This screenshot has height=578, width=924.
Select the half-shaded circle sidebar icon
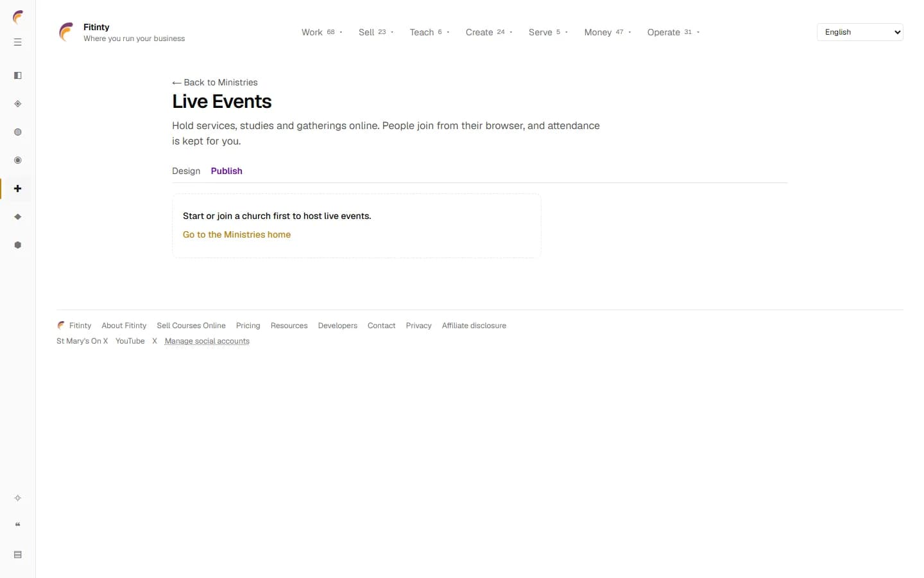[18, 132]
